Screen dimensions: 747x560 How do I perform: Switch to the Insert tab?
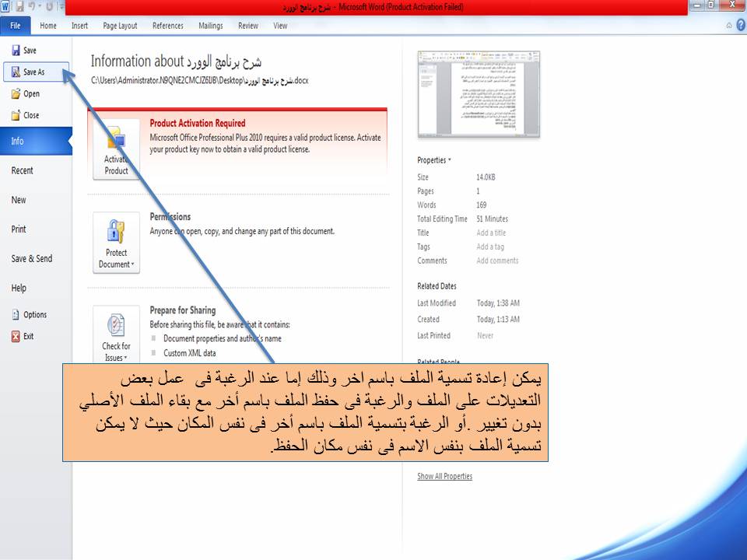click(79, 26)
